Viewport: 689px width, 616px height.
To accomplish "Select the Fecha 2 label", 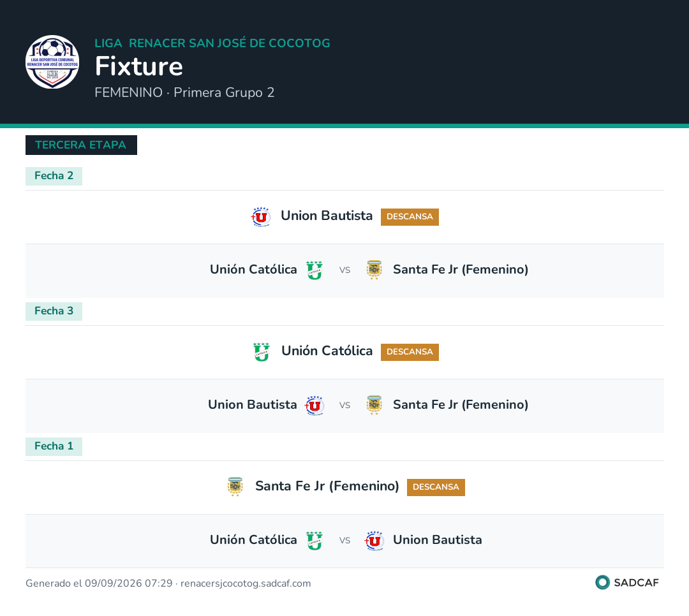I will [x=54, y=176].
